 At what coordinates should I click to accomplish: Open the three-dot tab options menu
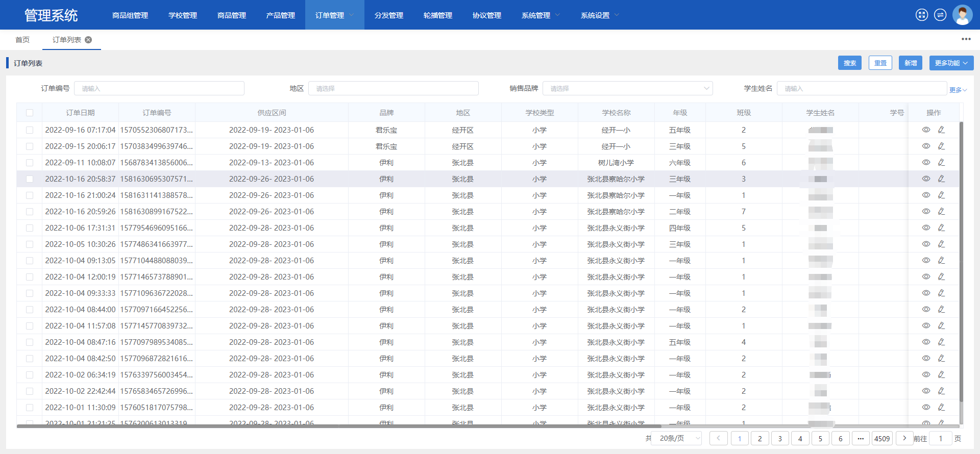[x=966, y=39]
